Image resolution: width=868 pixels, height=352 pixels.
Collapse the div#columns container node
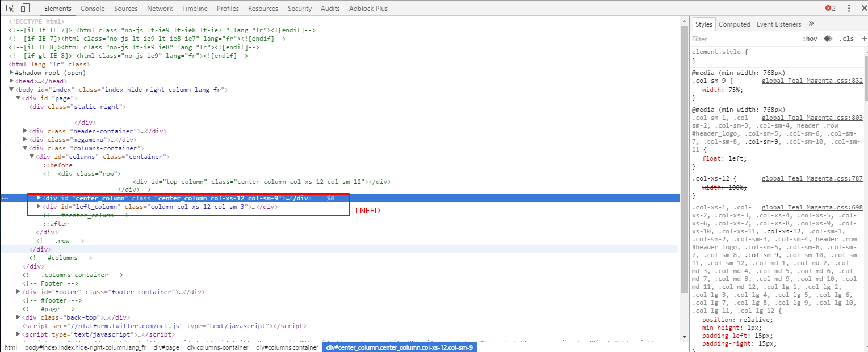click(x=32, y=157)
